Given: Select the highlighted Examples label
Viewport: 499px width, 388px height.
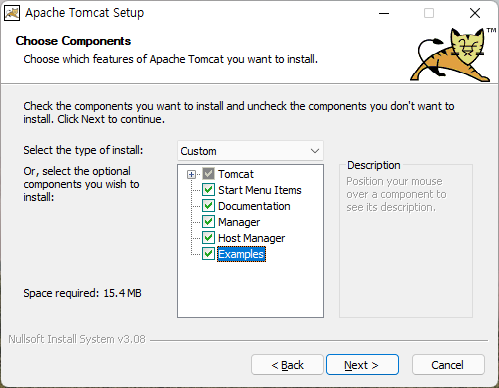Looking at the screenshot, I should 241,254.
